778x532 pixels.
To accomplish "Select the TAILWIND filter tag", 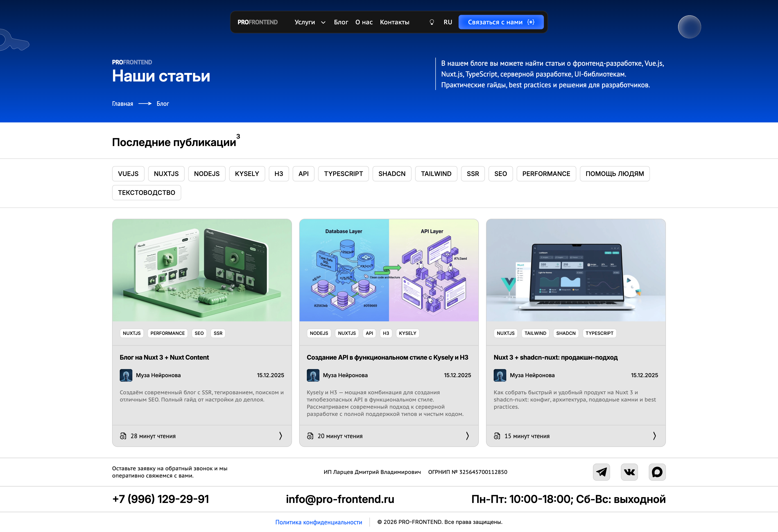I will click(x=436, y=174).
